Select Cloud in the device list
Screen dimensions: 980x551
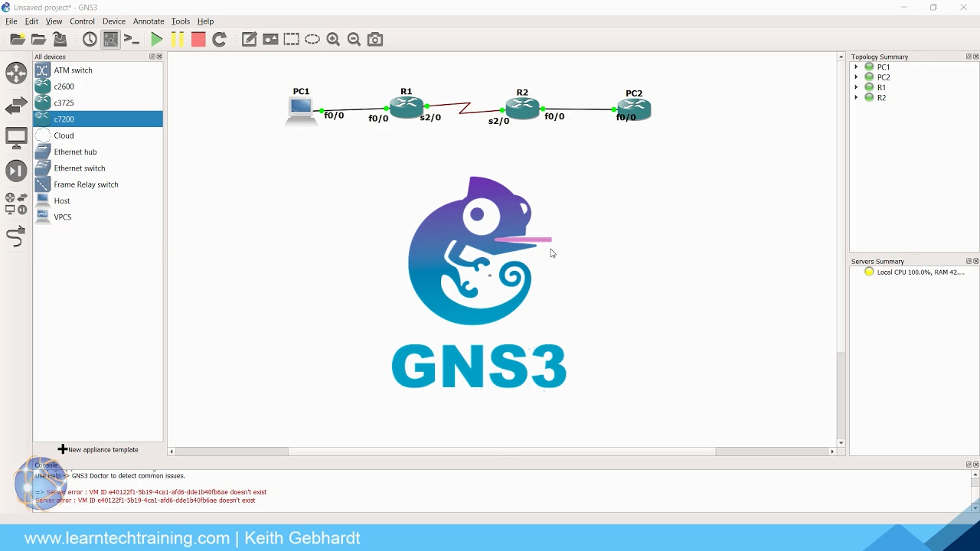(98, 135)
